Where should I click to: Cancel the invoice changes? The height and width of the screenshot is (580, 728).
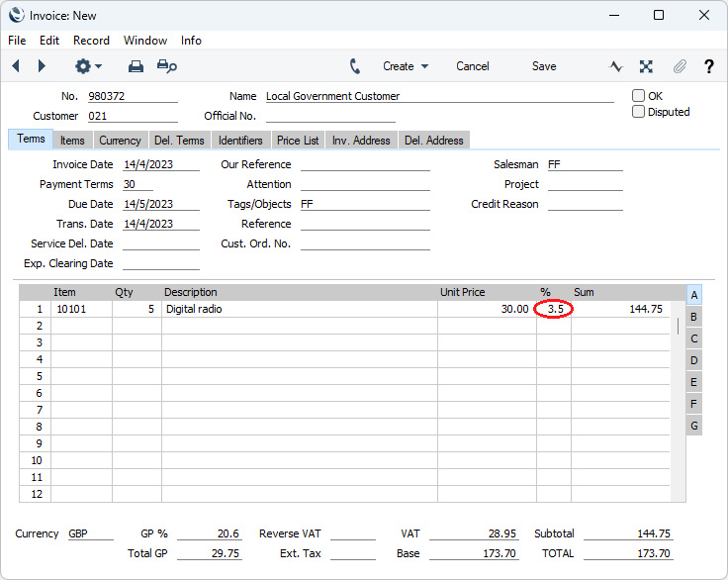472,66
